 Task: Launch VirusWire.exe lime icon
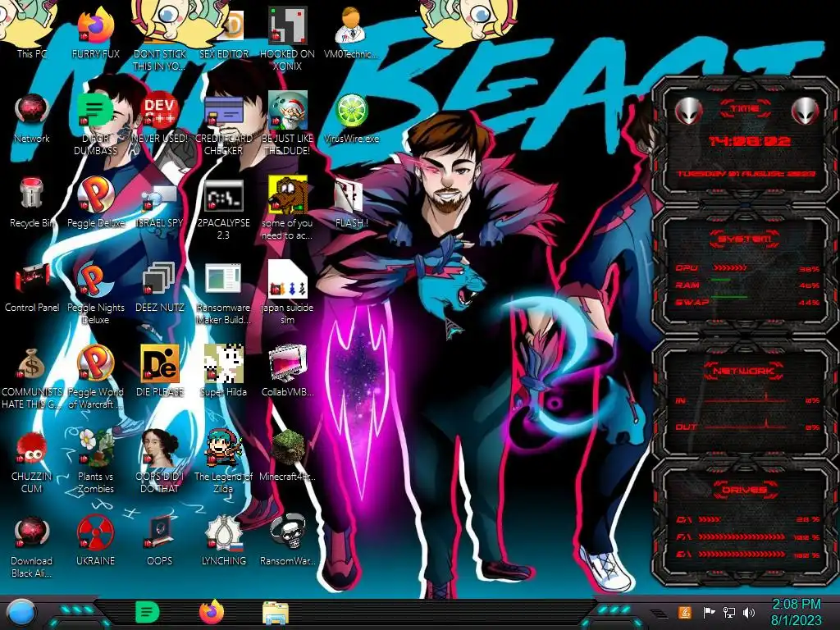pos(351,118)
